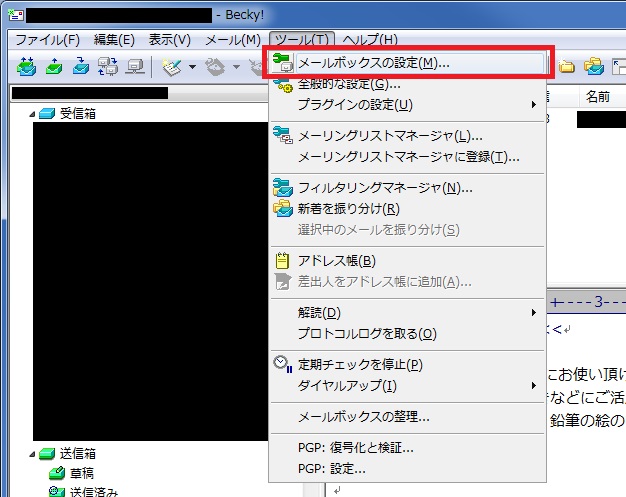Click the remote mailbox computer toolbar icon
626x497 pixels.
point(135,66)
